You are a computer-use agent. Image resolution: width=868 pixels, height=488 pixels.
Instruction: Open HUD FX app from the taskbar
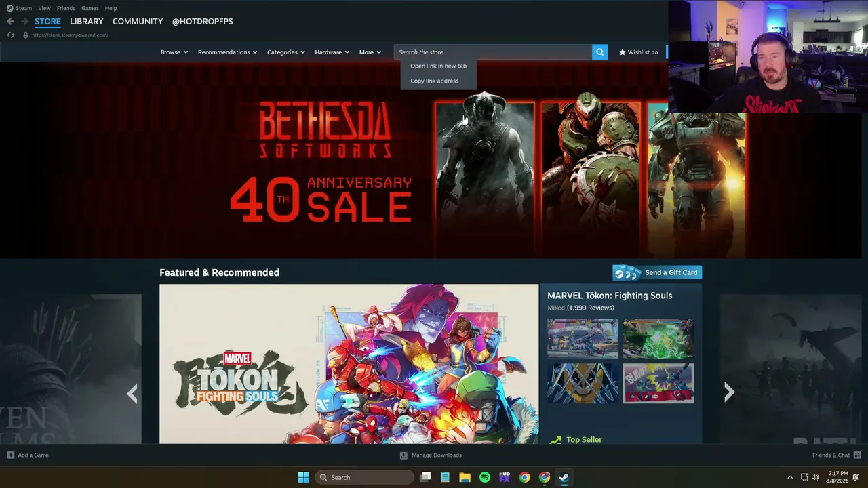505,477
